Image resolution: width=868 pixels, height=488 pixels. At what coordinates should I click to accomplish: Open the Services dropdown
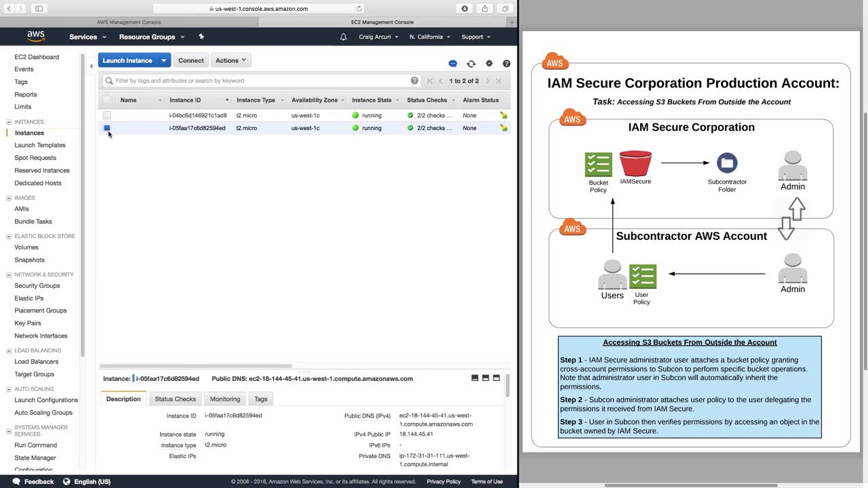(87, 37)
